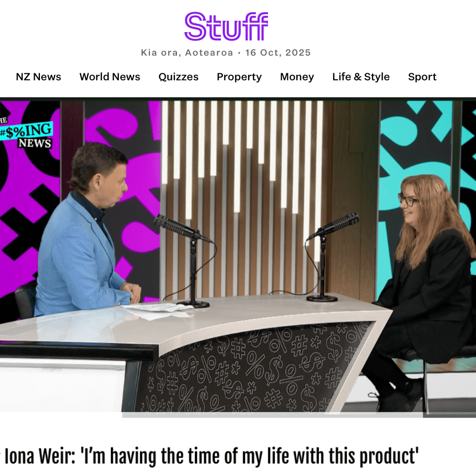Go to World News
Viewport: 476px width, 476px height.
110,77
